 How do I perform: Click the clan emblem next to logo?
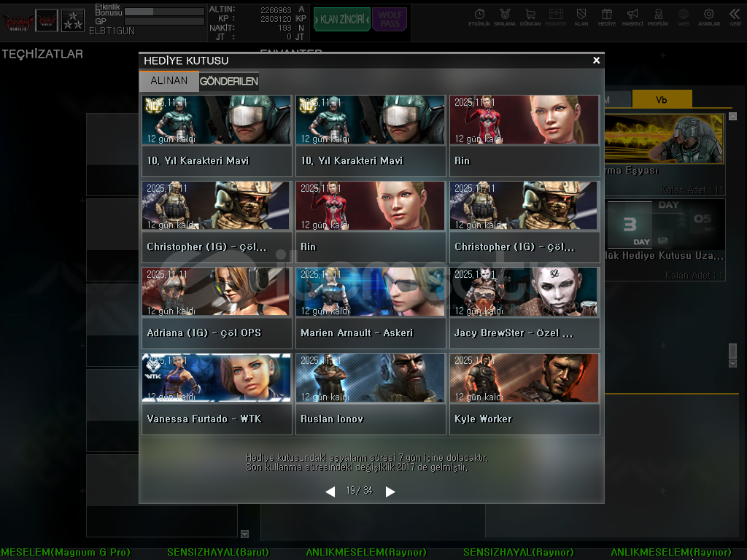click(x=47, y=20)
